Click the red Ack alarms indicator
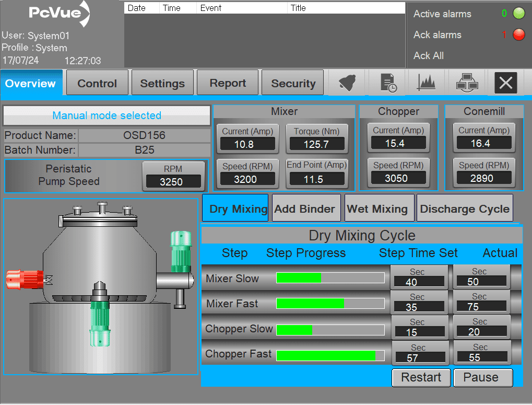The width and height of the screenshot is (532, 405). click(518, 35)
